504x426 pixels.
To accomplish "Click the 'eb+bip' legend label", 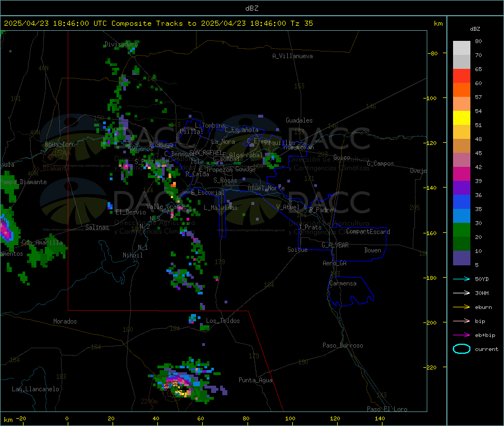I will pos(485,335).
